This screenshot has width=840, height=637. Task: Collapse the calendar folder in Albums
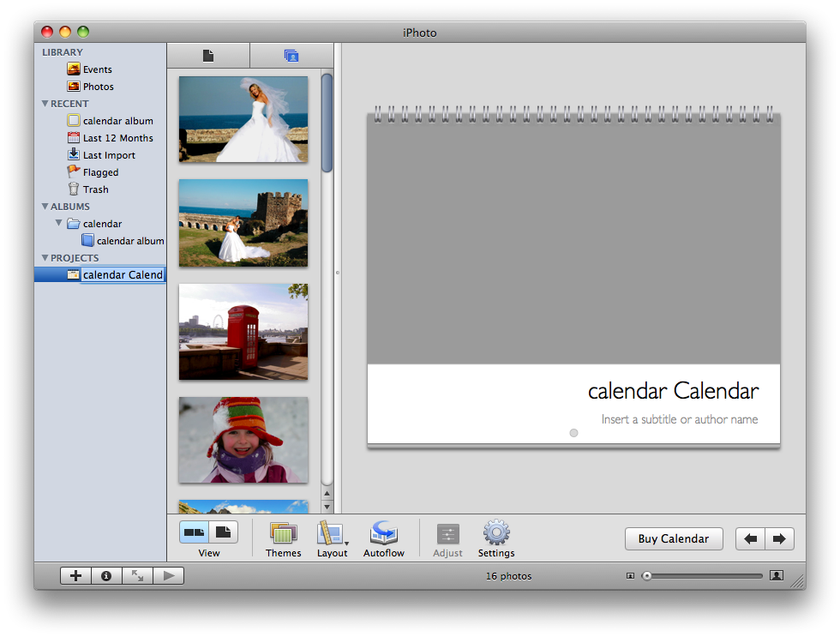pyautogui.click(x=59, y=224)
